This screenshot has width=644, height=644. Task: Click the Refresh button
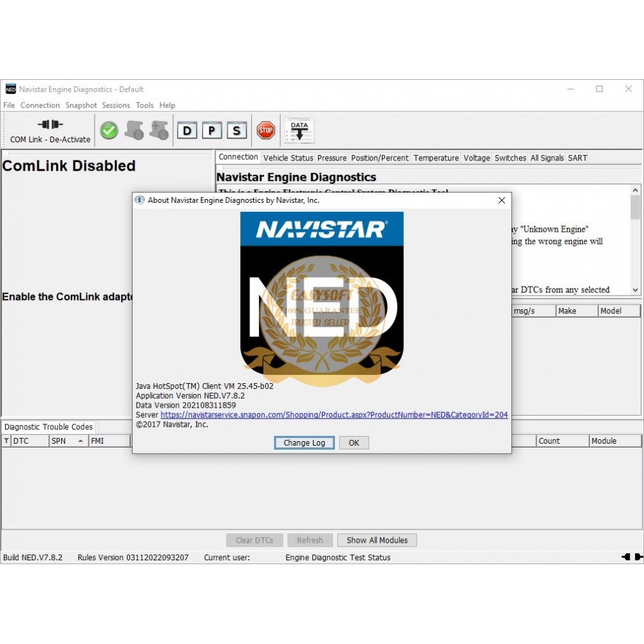point(310,540)
